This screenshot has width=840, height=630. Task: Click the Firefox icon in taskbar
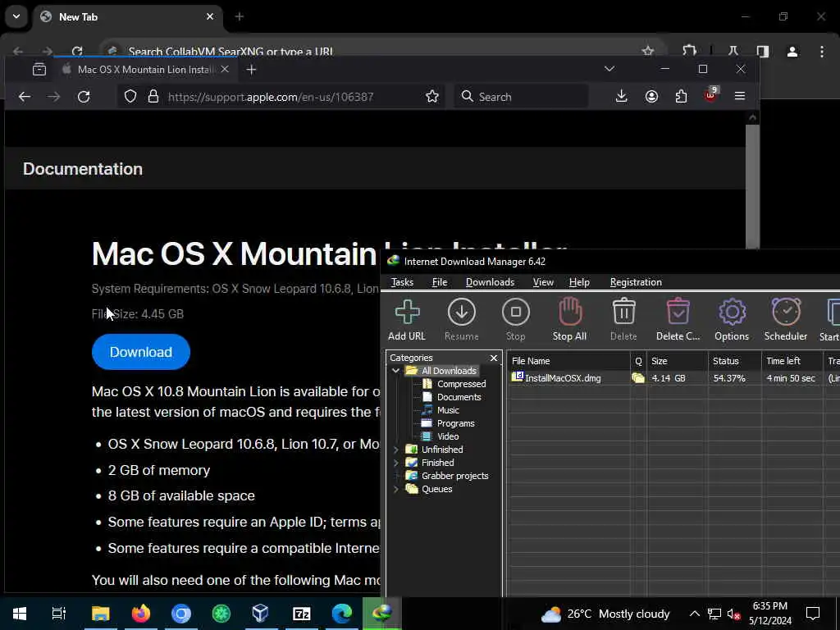[141, 614]
